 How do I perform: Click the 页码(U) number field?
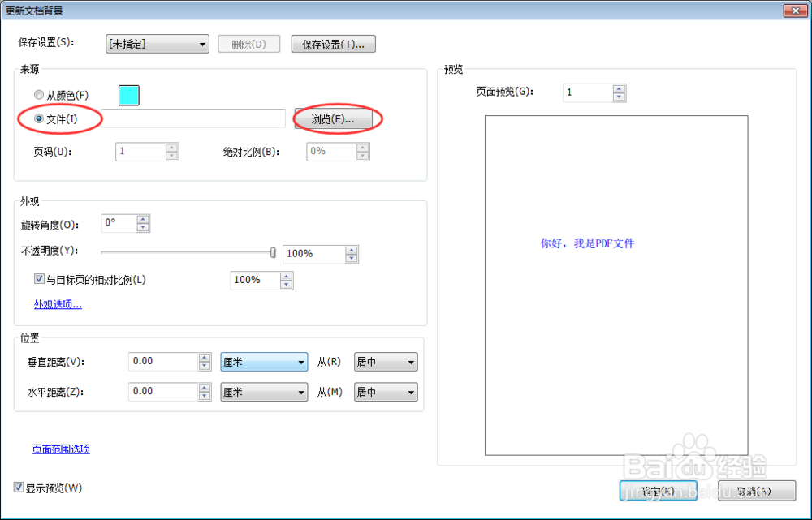pyautogui.click(x=140, y=152)
